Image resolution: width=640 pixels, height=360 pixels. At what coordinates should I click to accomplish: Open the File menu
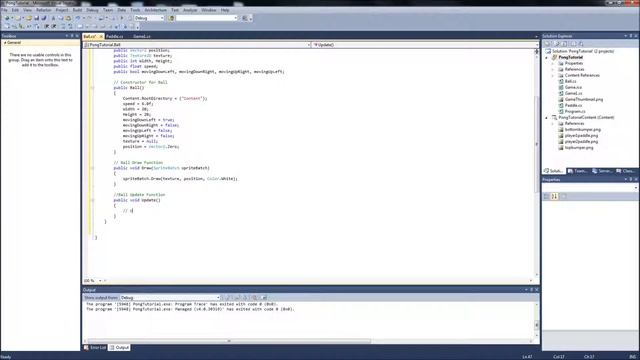(x=4, y=10)
